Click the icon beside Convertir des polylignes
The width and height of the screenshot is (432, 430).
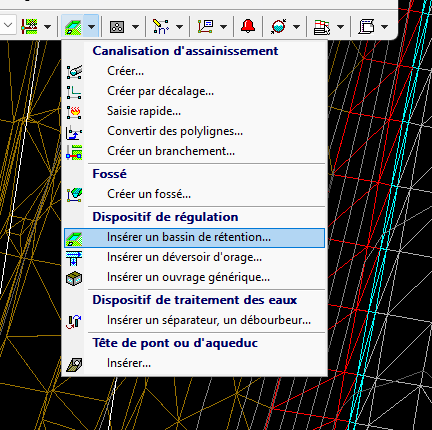[x=74, y=132]
